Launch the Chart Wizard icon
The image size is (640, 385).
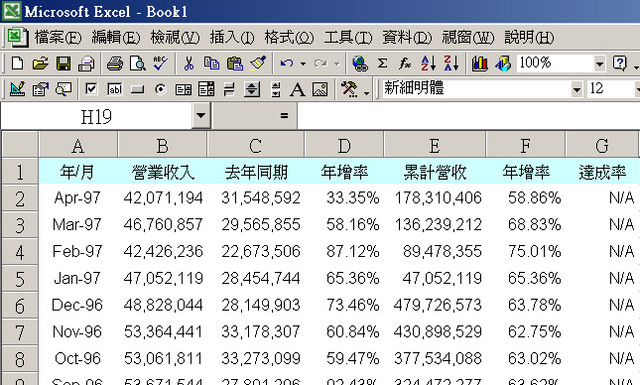pos(480,63)
